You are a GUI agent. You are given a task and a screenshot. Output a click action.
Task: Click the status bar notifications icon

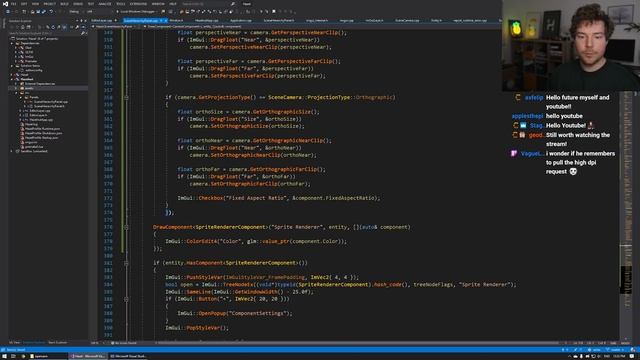(x=633, y=350)
